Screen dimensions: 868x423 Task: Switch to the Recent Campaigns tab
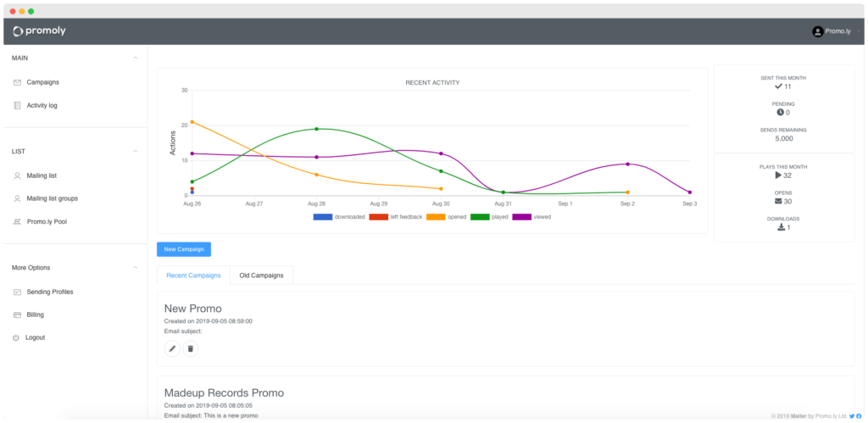[194, 276]
